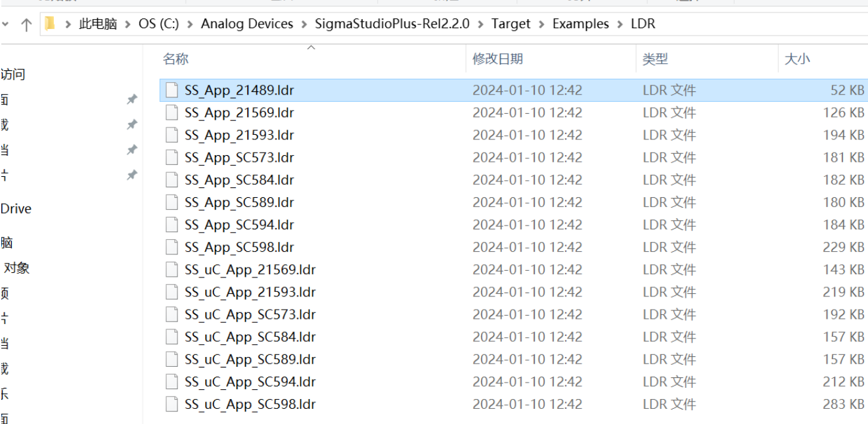
Task: Select file name SS_uC_App_SC584.ldr
Action: [250, 336]
